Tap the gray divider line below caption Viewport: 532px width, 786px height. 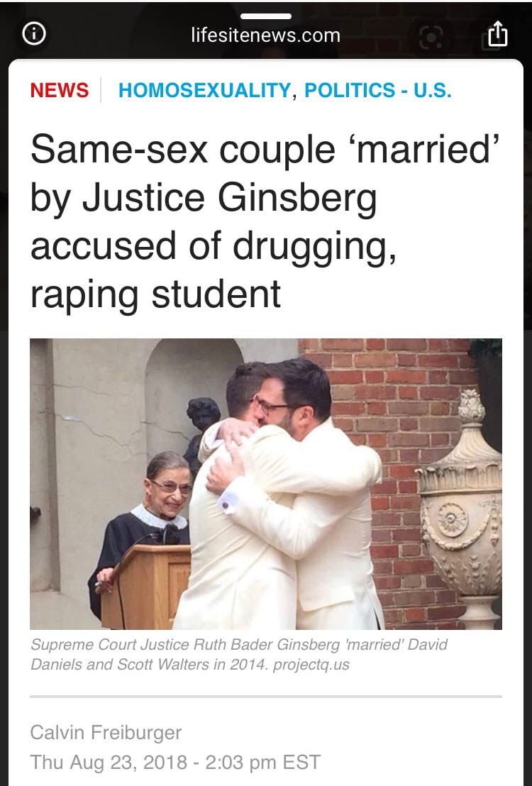[266, 697]
